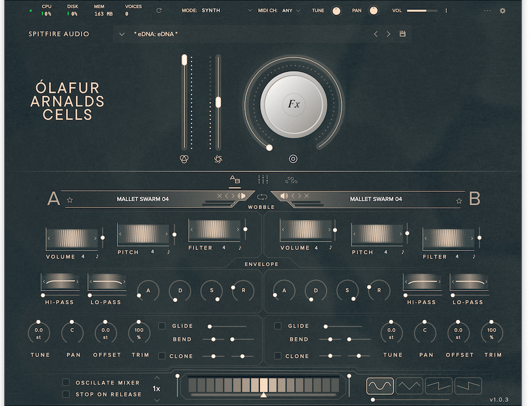
Task: Save the current eDNA preset
Action: (x=403, y=34)
